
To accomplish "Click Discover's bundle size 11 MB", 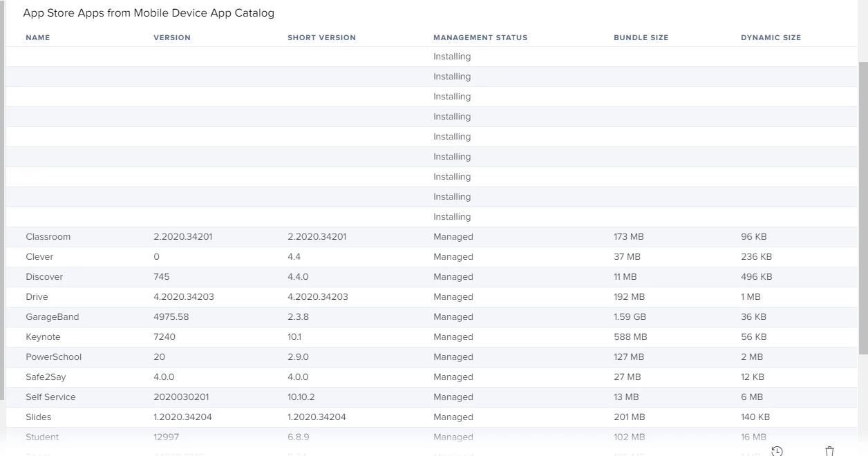I will [625, 277].
